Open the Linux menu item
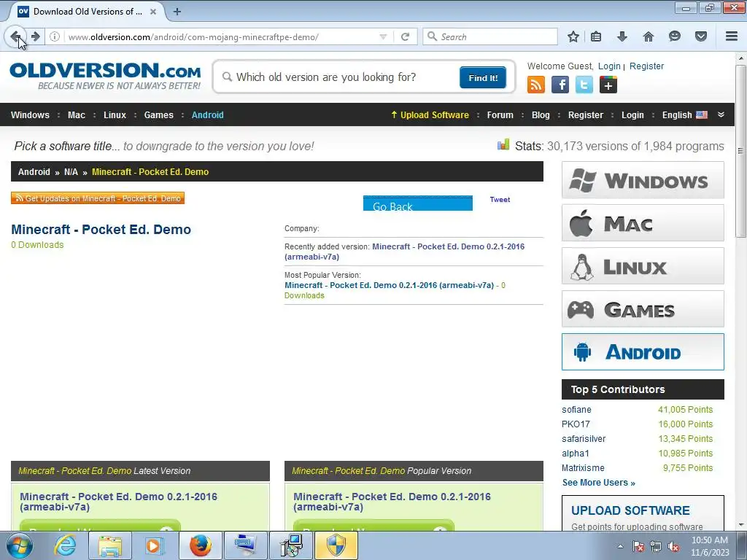The image size is (747, 560). click(115, 114)
